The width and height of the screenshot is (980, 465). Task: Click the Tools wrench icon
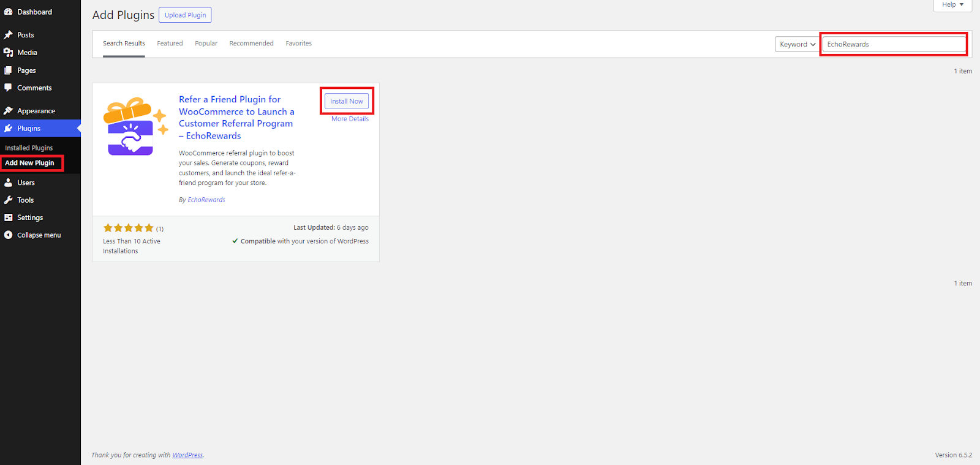[x=8, y=200]
